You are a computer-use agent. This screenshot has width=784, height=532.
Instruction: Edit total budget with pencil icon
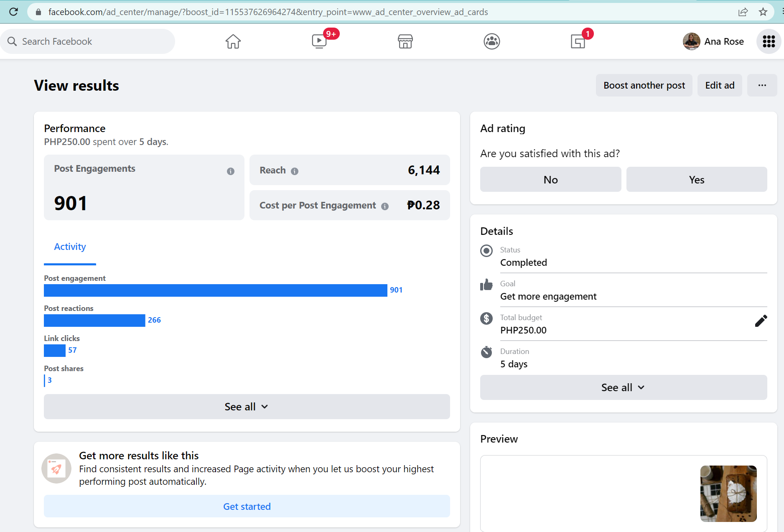(x=761, y=321)
